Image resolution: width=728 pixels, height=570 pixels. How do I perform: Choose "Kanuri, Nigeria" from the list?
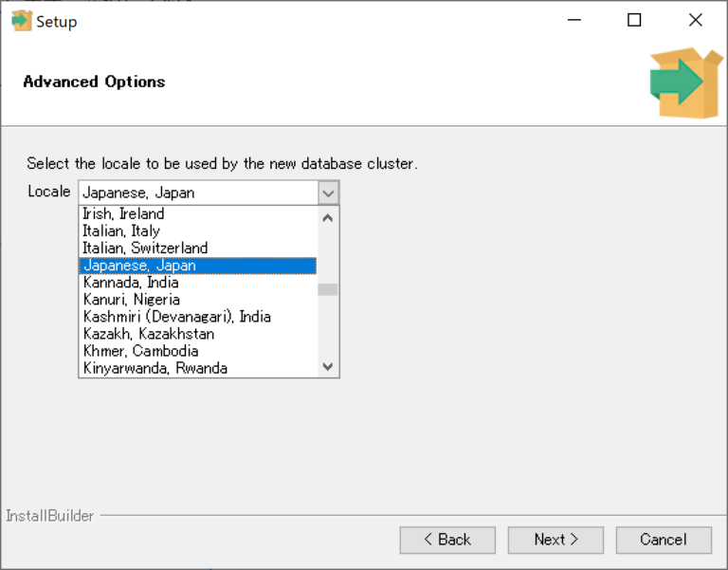pyautogui.click(x=132, y=300)
